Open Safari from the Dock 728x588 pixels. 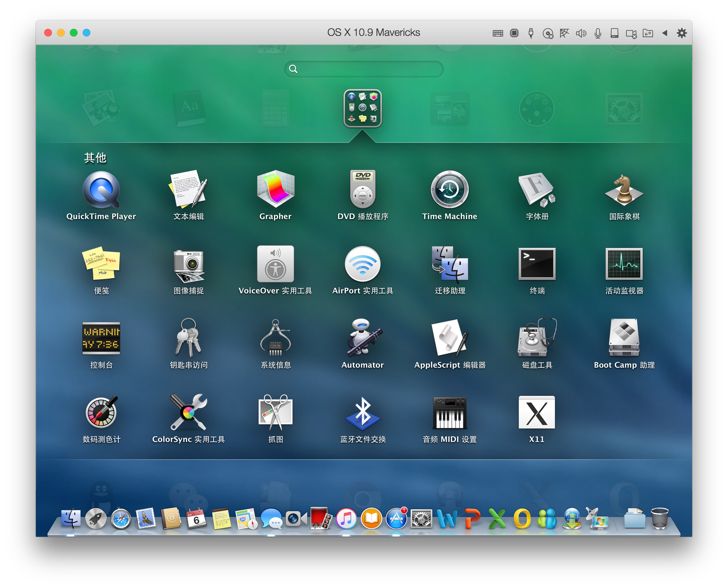click(x=121, y=519)
